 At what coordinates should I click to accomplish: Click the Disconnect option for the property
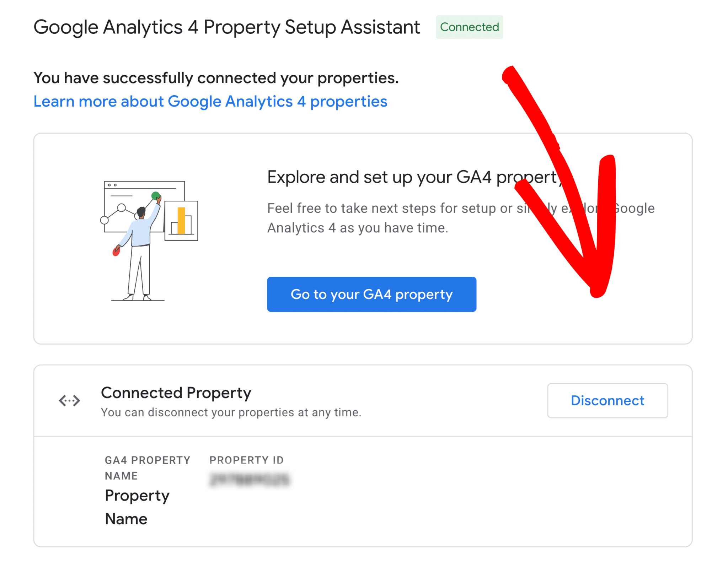[607, 401]
